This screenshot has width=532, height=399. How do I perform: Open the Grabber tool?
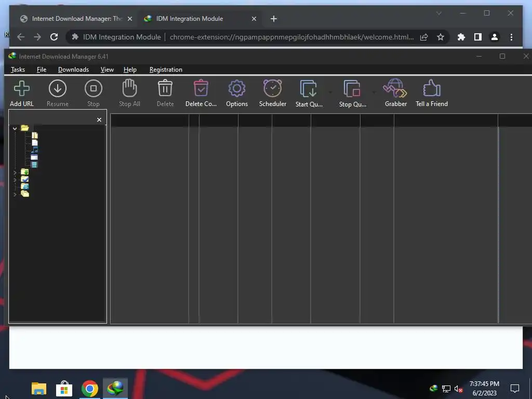click(x=395, y=94)
